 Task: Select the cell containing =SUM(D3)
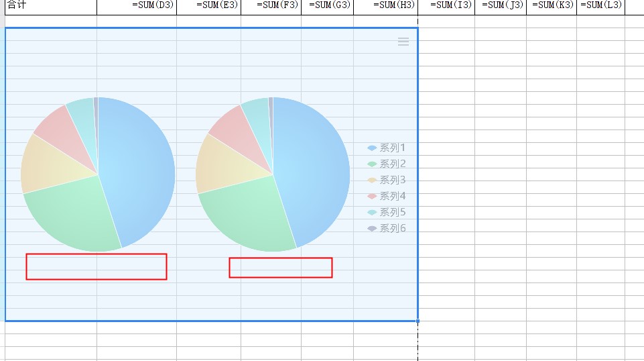137,7
